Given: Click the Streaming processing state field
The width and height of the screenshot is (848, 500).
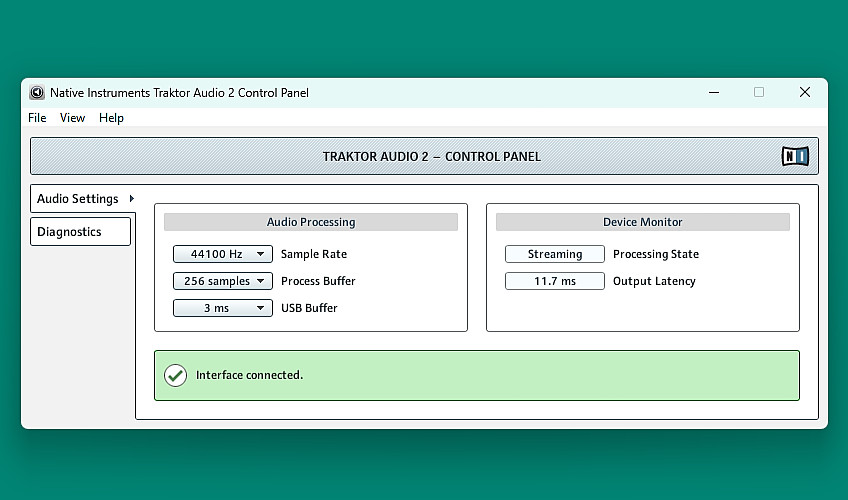Looking at the screenshot, I should [x=555, y=254].
